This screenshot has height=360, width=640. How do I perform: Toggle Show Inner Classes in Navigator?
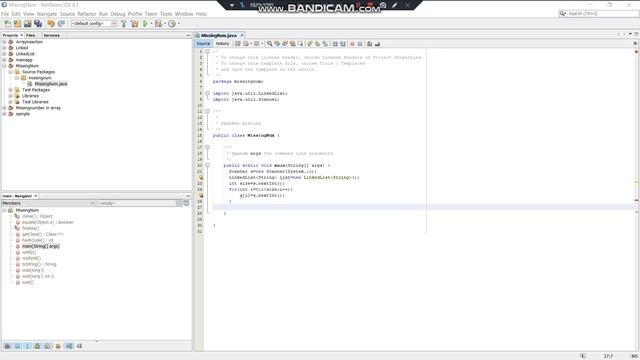coord(47,346)
